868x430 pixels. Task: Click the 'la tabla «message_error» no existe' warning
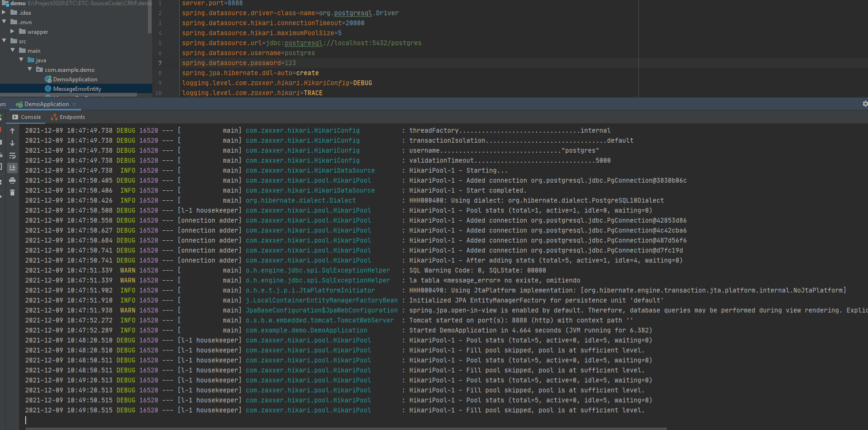(x=494, y=281)
